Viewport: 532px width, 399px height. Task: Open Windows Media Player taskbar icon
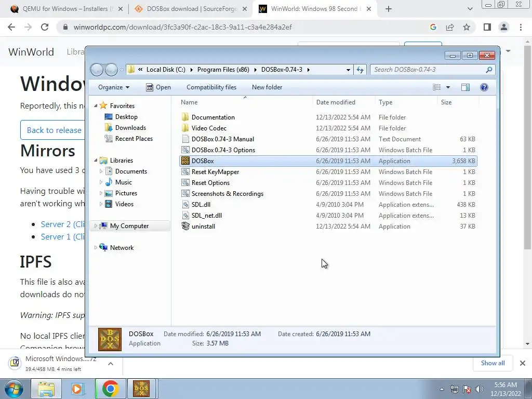click(77, 389)
